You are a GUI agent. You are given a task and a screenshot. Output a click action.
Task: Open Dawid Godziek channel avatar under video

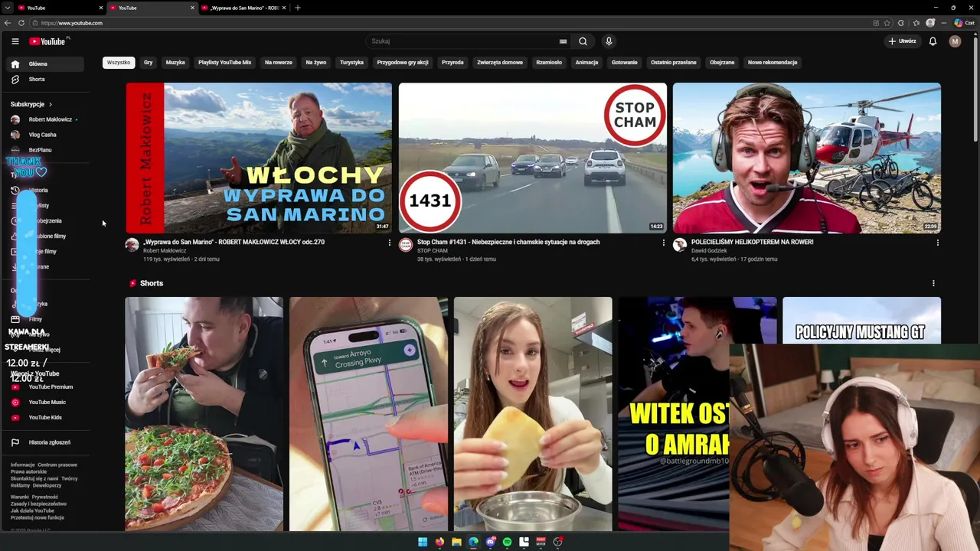680,245
